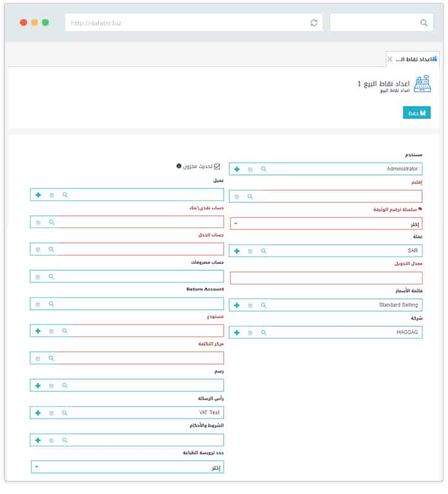Image resolution: width=448 pixels, height=494 pixels.
Task: Click the plus icon in the مستودع field
Action: point(38,331)
